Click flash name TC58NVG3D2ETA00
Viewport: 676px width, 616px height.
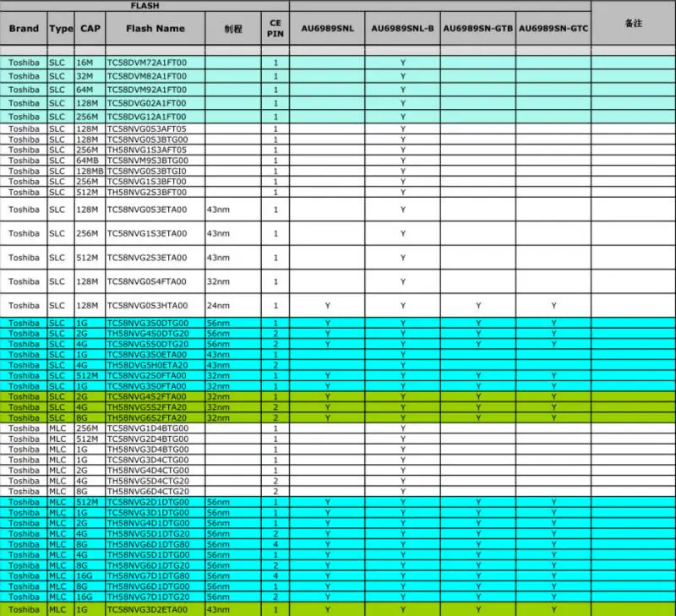pyautogui.click(x=147, y=609)
